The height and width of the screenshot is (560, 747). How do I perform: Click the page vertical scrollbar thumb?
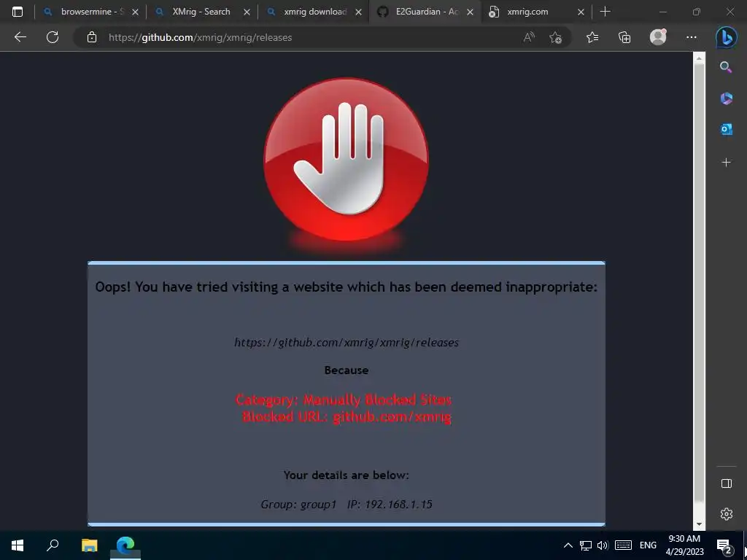click(699, 282)
